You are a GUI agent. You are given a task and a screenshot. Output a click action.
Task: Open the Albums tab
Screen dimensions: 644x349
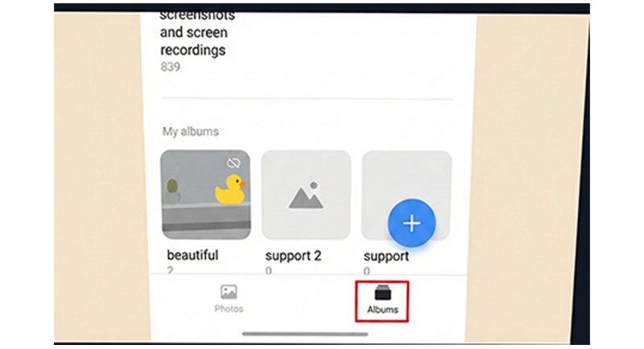(x=382, y=301)
